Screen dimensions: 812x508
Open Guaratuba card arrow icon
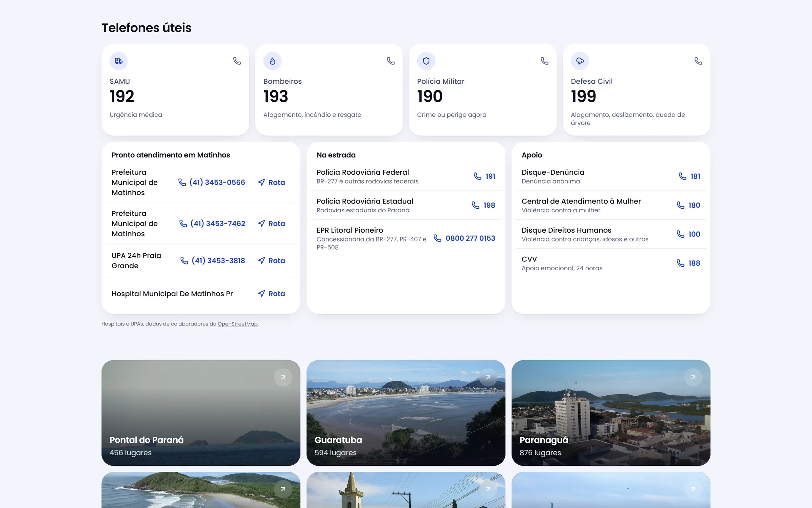pos(488,377)
